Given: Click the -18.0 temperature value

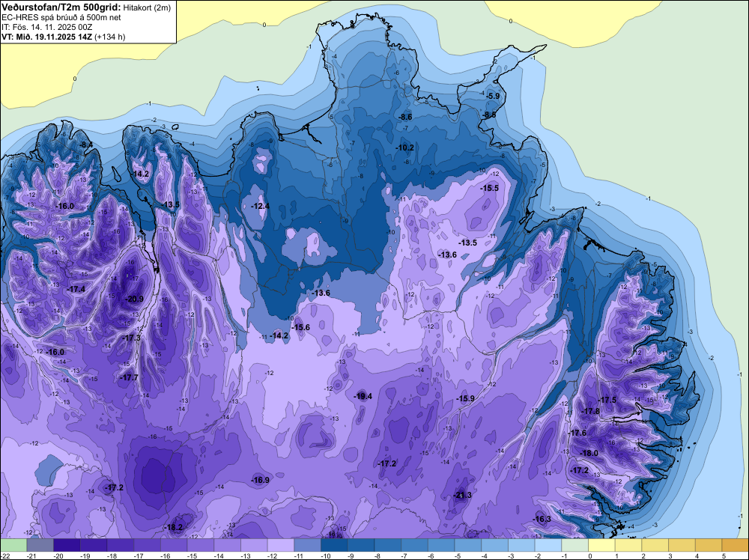Looking at the screenshot, I should (x=589, y=453).
